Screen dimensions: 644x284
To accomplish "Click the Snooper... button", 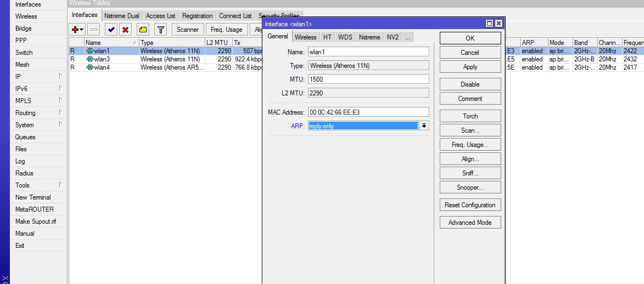I will coord(471,188).
